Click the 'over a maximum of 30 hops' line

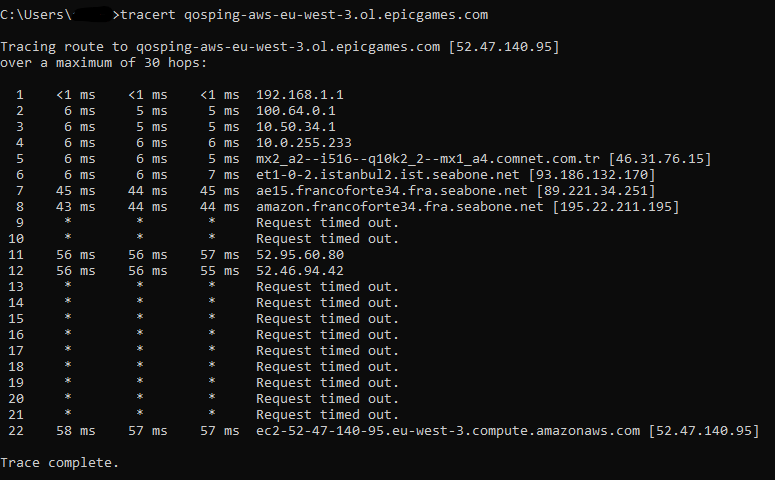coord(103,63)
